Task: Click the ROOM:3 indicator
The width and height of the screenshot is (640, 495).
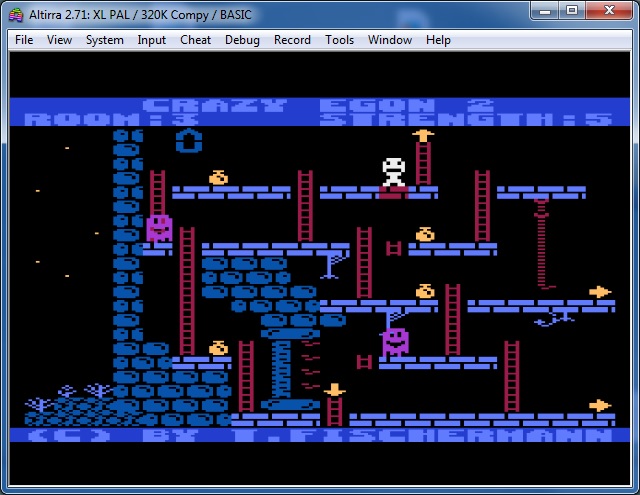Action: tap(111, 119)
